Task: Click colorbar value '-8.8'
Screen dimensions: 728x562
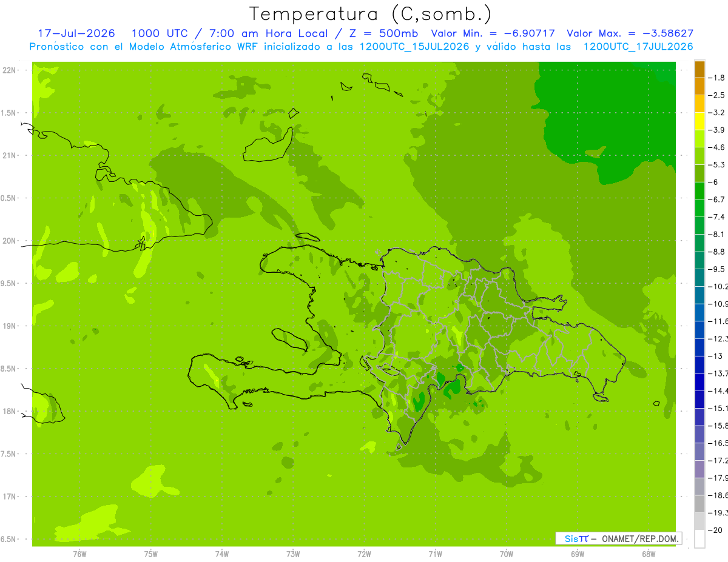Action: tap(717, 252)
